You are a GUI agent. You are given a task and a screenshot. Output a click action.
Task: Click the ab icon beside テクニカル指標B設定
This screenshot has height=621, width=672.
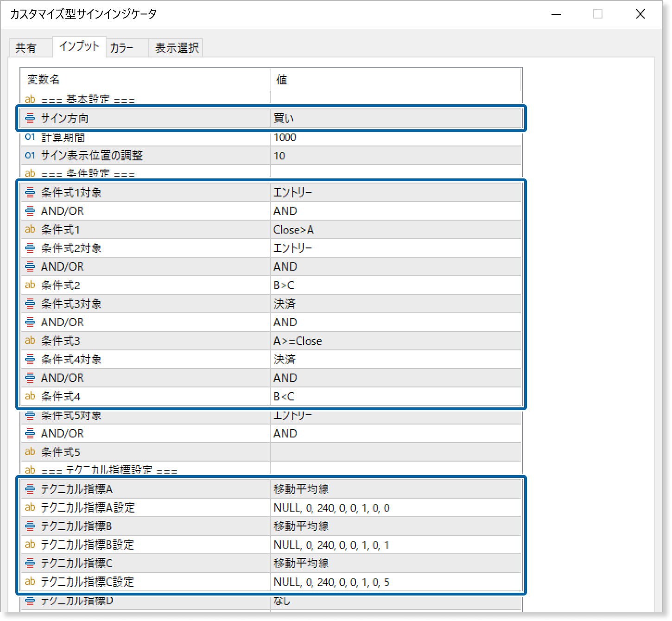(30, 545)
